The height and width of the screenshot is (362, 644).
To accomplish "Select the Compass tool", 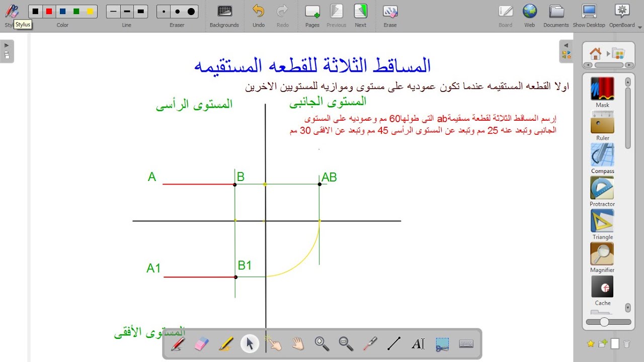I will coord(602,155).
